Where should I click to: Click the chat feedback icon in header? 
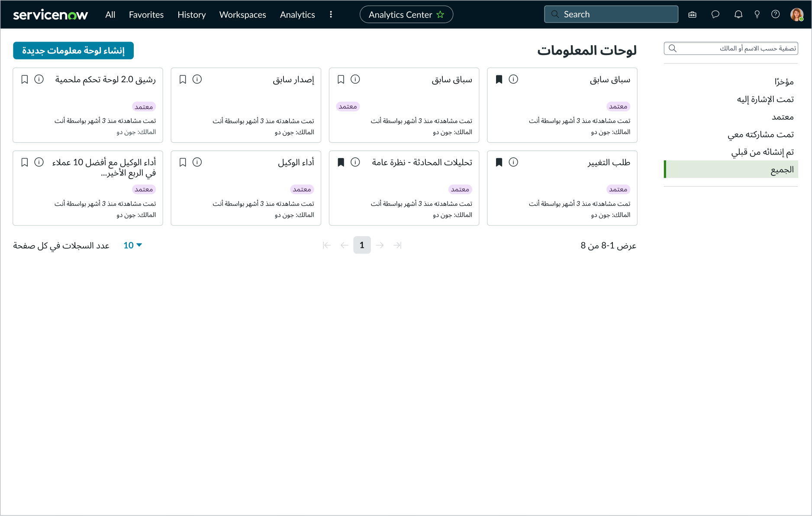pyautogui.click(x=715, y=14)
